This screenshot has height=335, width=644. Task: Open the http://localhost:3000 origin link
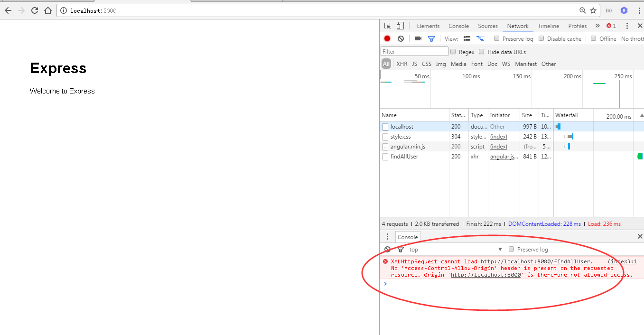(485, 275)
